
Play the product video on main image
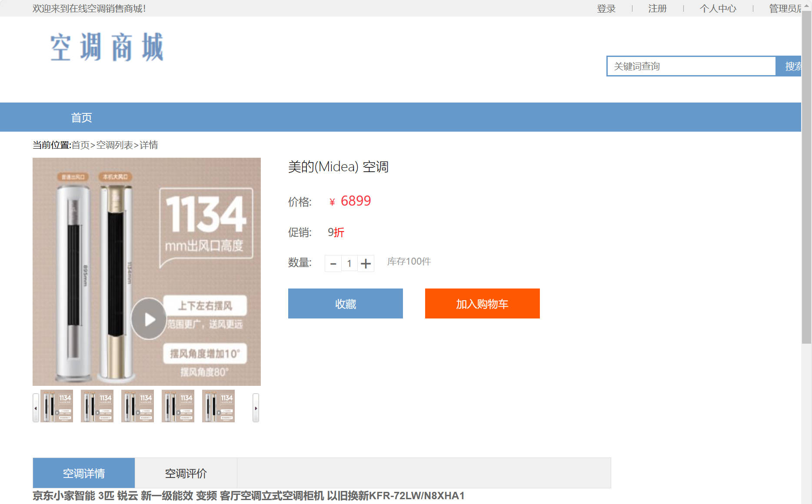tap(149, 318)
